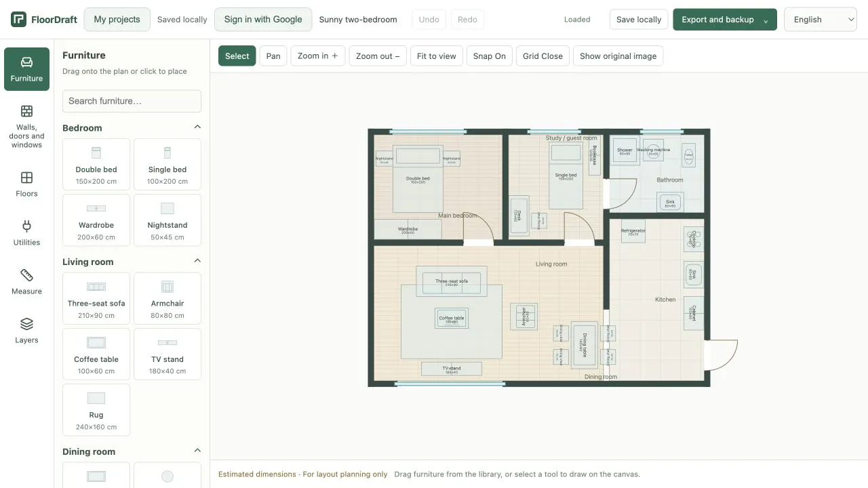Toggle Show original image
The width and height of the screenshot is (868, 488).
point(618,56)
